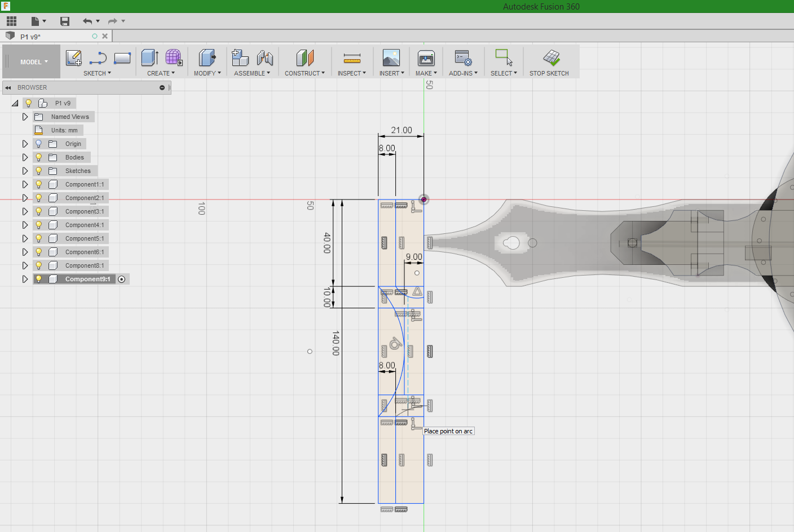This screenshot has height=532, width=794.
Task: Select Component7 successor Component8:1 label
Action: pyautogui.click(x=85, y=265)
